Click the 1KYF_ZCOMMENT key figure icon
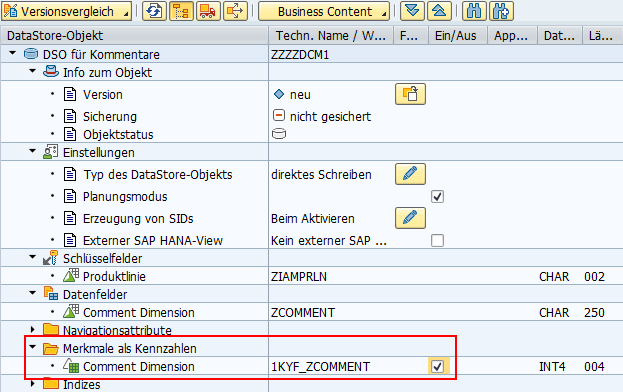 71,365
